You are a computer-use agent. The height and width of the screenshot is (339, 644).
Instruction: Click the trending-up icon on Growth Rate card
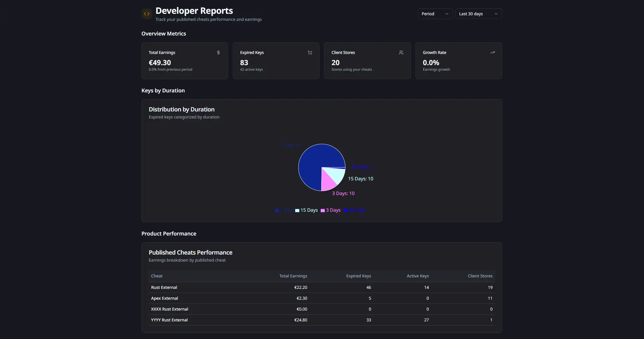(x=493, y=52)
